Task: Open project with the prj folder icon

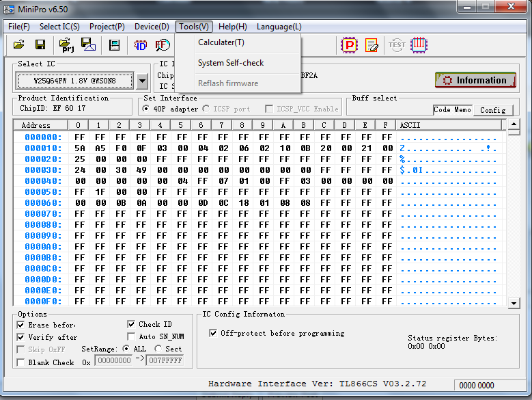Action: coord(66,45)
